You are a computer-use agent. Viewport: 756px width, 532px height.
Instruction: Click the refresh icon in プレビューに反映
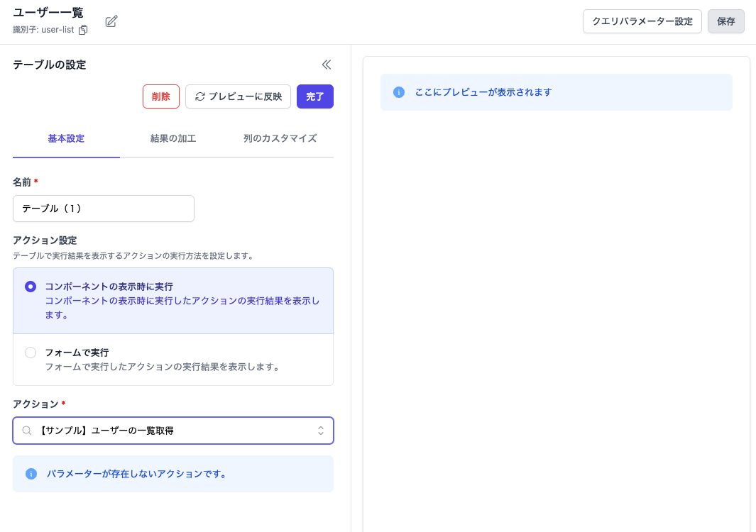click(x=200, y=96)
